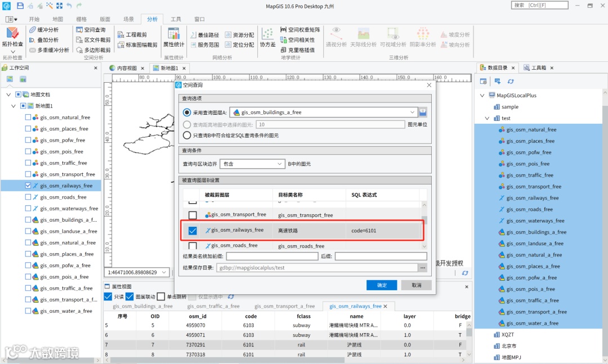Open 协方差 covariance tool

(267, 38)
